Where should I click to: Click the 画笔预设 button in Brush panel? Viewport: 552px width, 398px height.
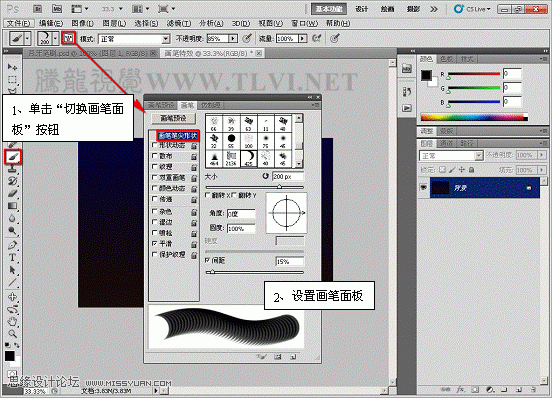click(x=173, y=118)
